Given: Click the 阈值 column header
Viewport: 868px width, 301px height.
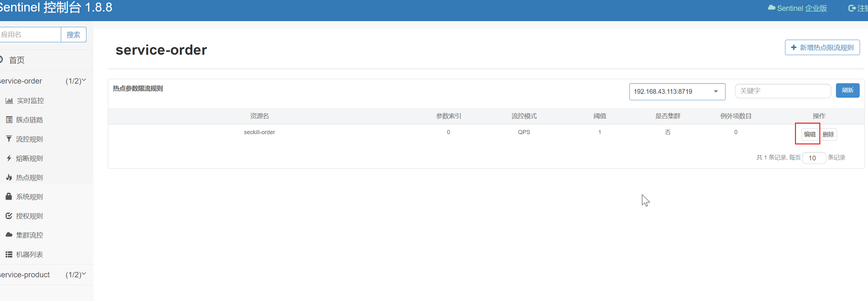Looking at the screenshot, I should point(599,116).
